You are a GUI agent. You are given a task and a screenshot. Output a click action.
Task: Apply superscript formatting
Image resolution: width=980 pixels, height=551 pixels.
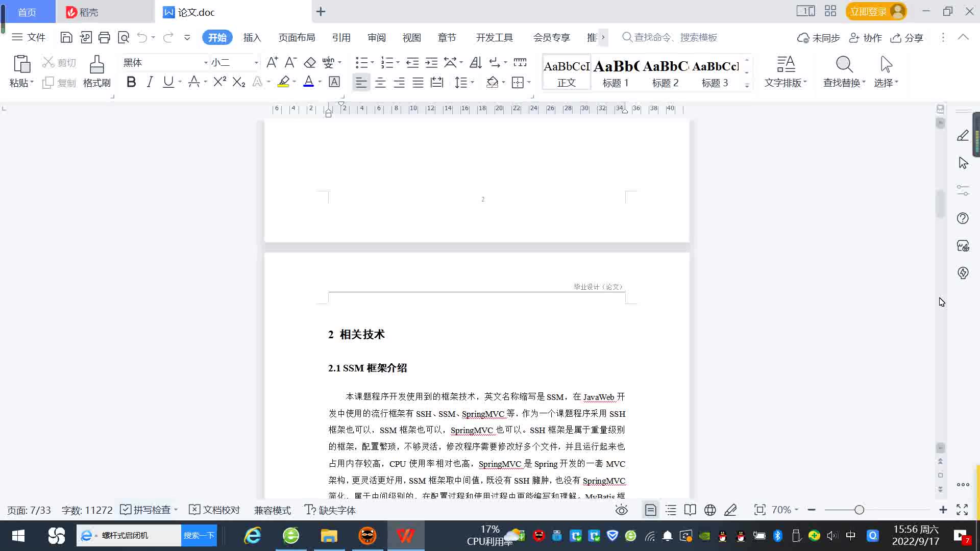[x=219, y=82]
